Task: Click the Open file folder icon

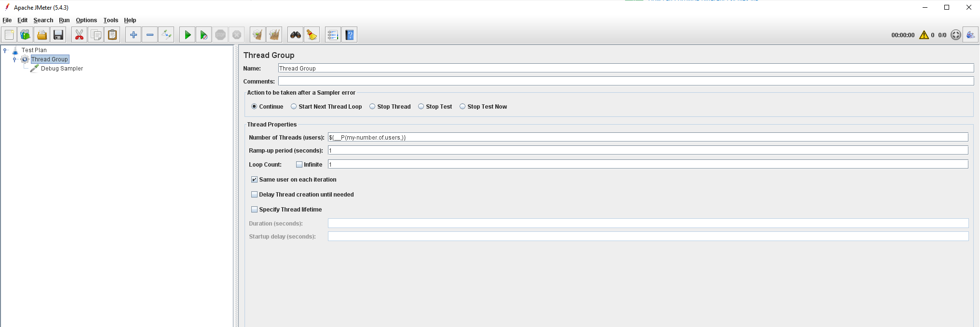Action: (x=42, y=35)
